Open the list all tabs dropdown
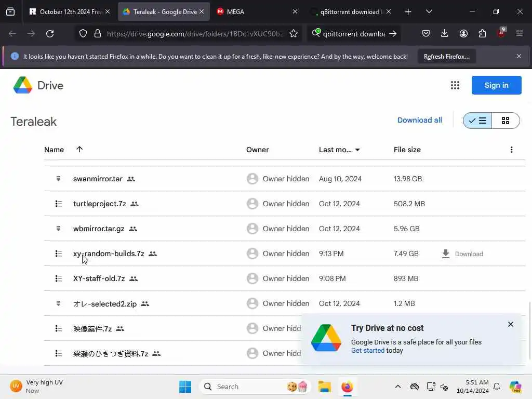The height and width of the screenshot is (399, 532). 429,11
